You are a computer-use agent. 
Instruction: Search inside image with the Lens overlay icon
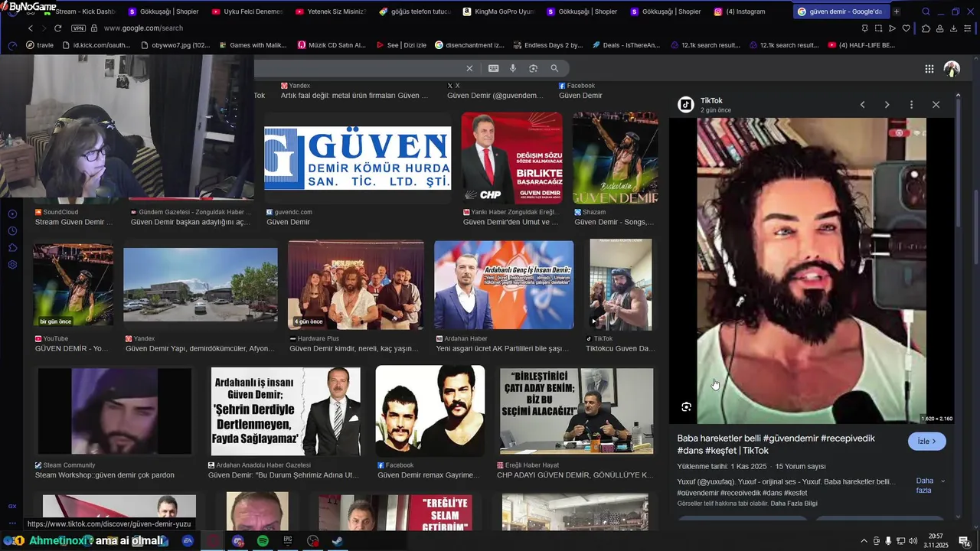tap(687, 407)
